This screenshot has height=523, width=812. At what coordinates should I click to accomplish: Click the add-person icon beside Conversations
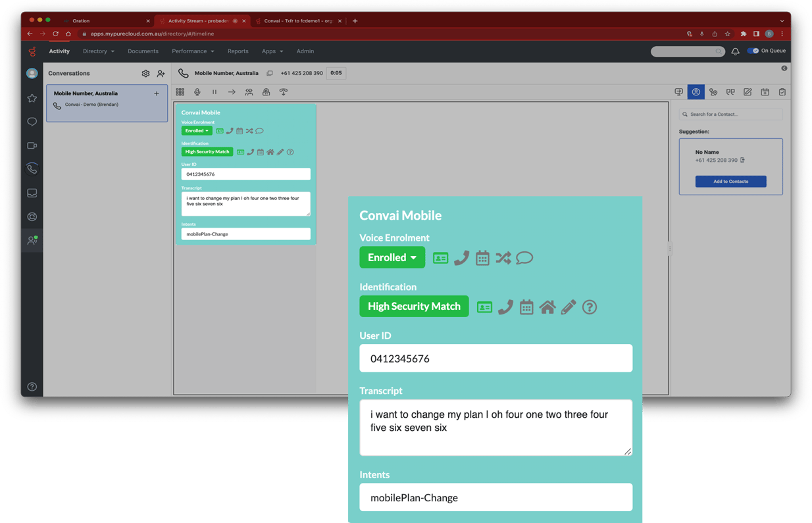[x=161, y=74]
